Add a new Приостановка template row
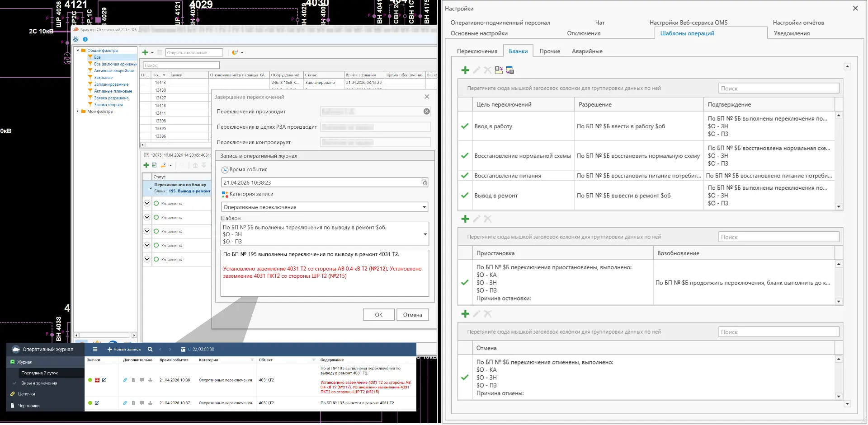The image size is (868, 425). pyautogui.click(x=465, y=219)
